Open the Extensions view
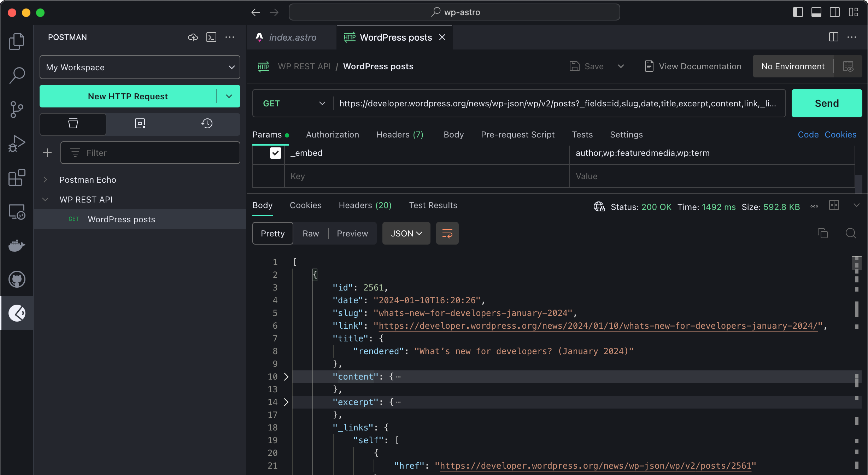The width and height of the screenshot is (868, 475). click(17, 177)
